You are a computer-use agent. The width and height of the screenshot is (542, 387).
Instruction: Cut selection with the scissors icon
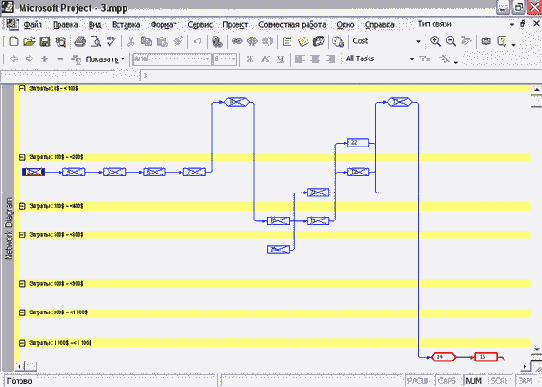click(x=130, y=42)
